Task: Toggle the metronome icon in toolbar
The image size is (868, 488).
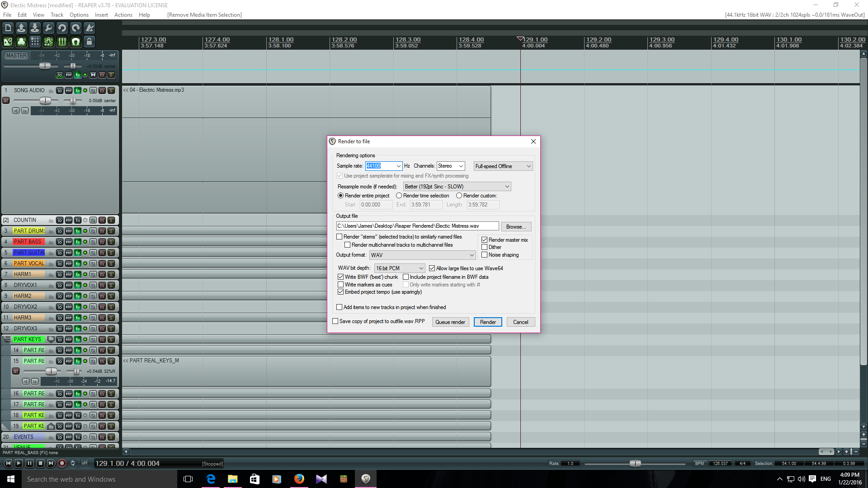Action: (90, 28)
